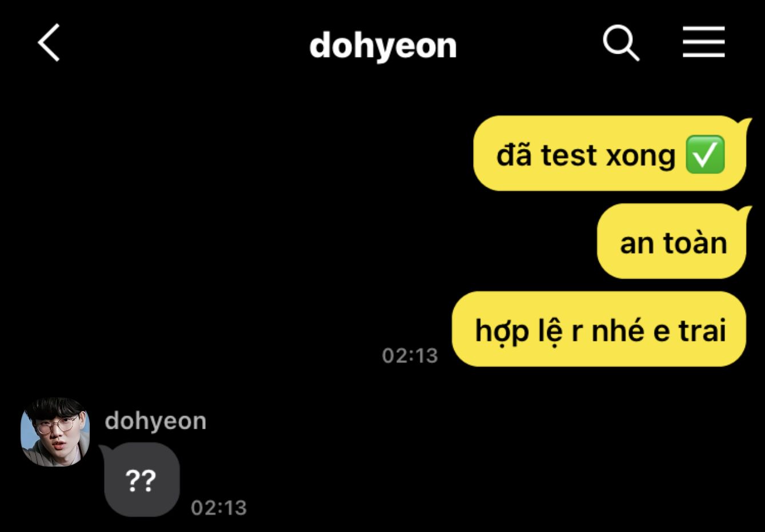Select the "hợp lệ r nhé e trai" bubble
Screen dimensions: 765x532
pyautogui.click(x=599, y=329)
